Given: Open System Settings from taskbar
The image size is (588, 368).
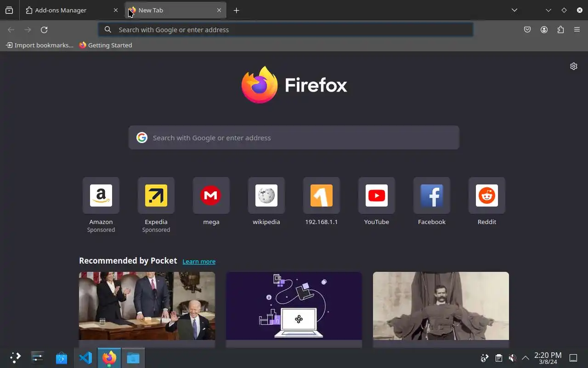Looking at the screenshot, I should 37,357.
